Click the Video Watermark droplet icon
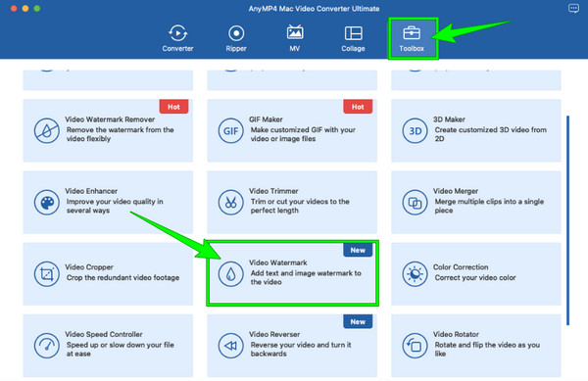The height and width of the screenshot is (381, 588). 230,274
